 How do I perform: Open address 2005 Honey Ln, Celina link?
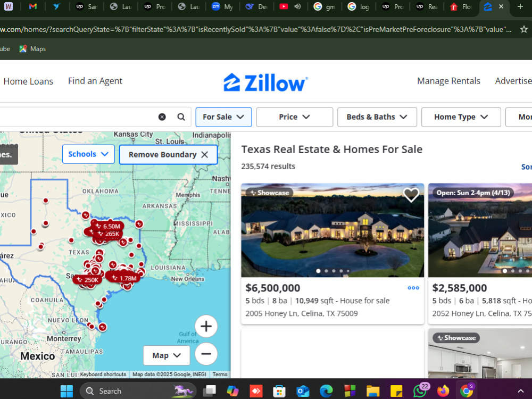(302, 313)
